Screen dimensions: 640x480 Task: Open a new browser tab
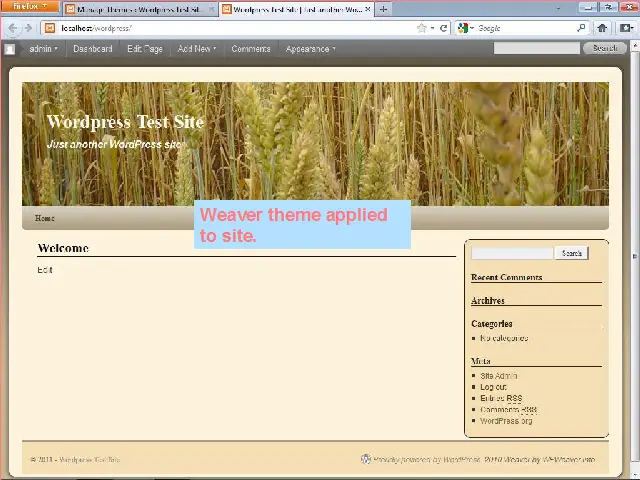[383, 9]
